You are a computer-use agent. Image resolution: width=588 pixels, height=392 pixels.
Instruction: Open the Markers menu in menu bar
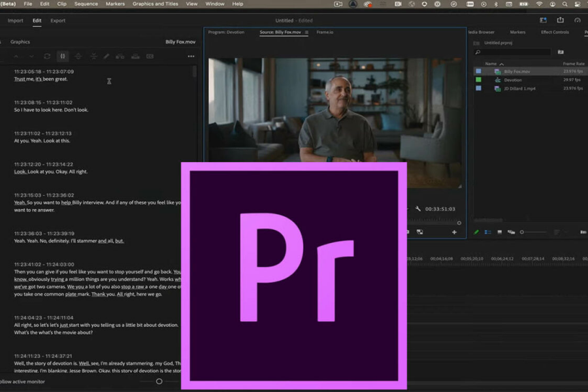[115, 4]
